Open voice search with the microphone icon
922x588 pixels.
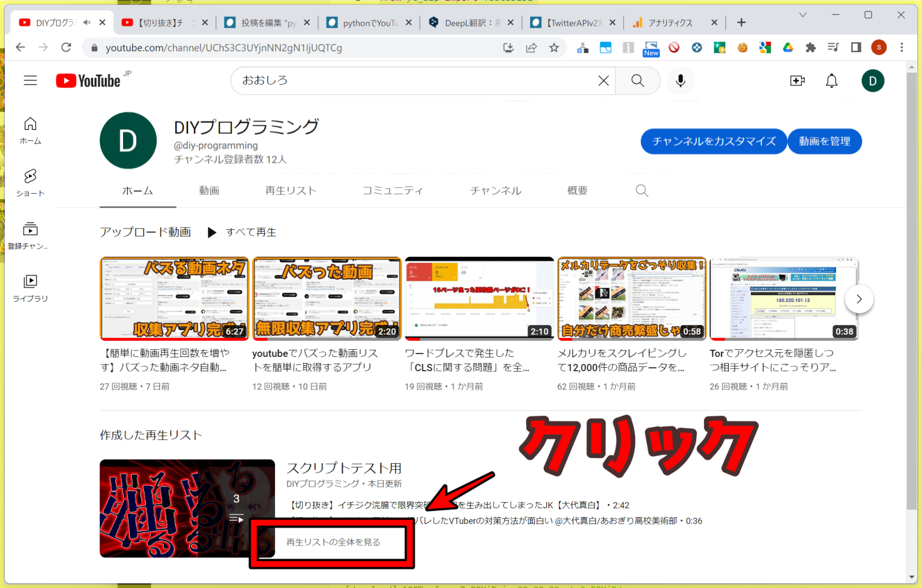[x=680, y=80]
